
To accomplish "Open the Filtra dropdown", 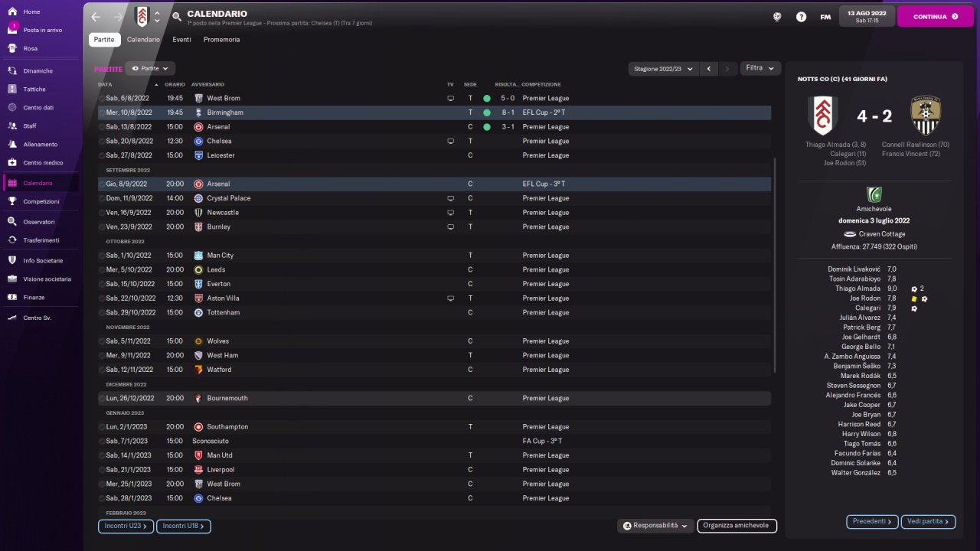I will (x=760, y=68).
